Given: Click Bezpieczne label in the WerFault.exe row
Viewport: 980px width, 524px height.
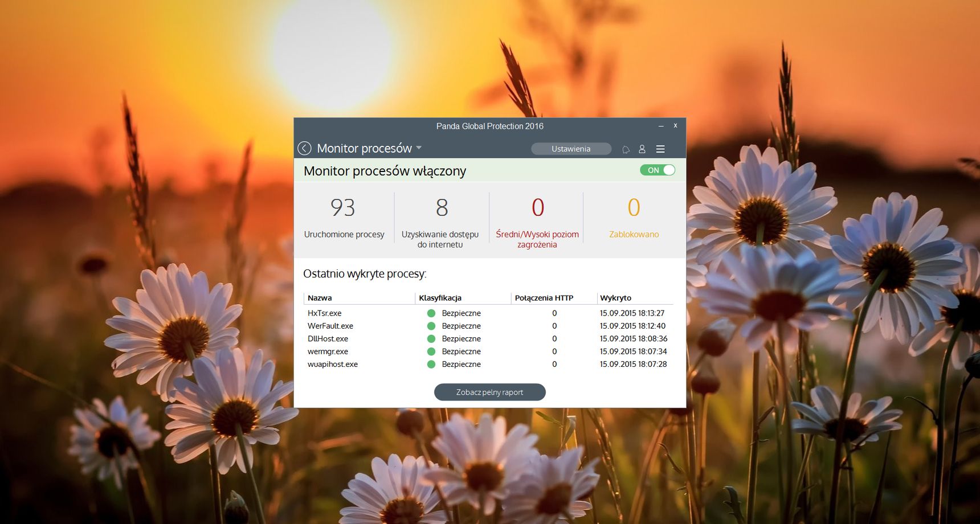Looking at the screenshot, I should click(462, 326).
